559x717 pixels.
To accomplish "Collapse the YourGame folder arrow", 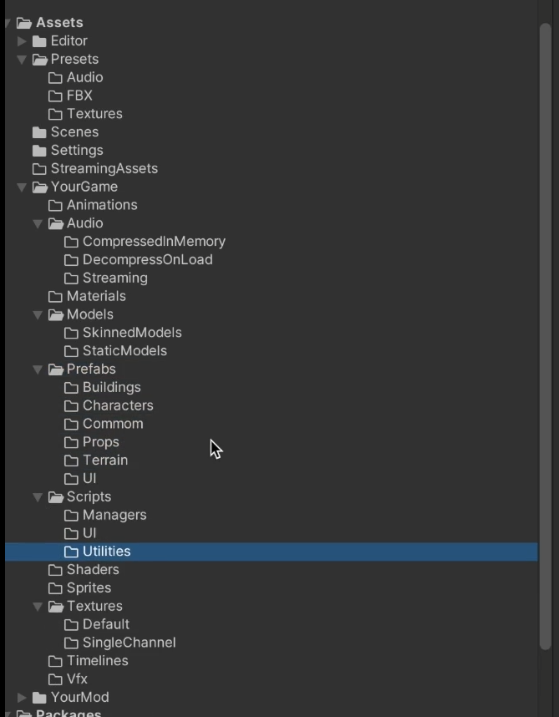I will coord(22,187).
